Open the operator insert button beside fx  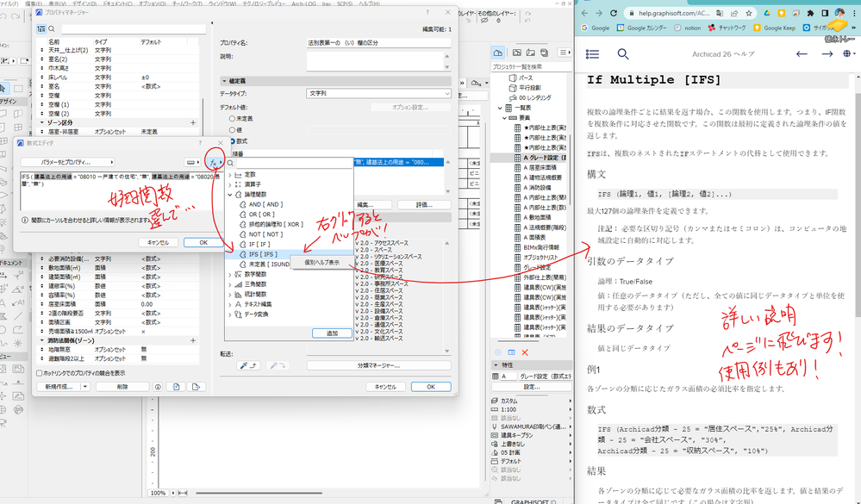pyautogui.click(x=192, y=163)
